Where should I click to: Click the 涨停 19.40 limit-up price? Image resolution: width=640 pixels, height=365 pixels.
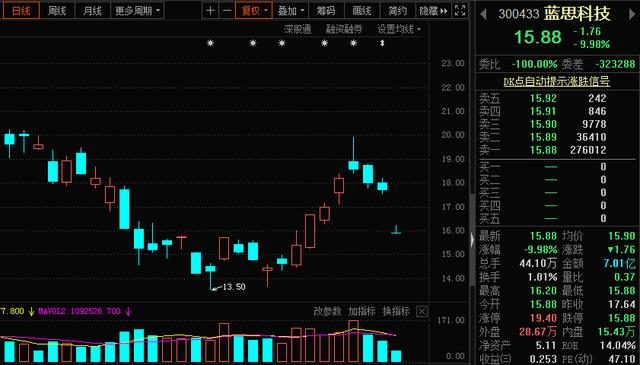[543, 318]
